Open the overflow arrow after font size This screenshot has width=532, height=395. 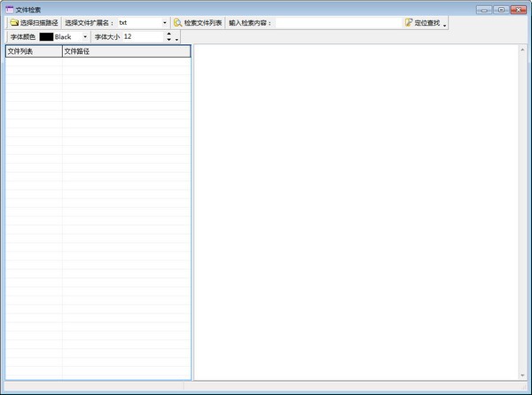click(177, 38)
